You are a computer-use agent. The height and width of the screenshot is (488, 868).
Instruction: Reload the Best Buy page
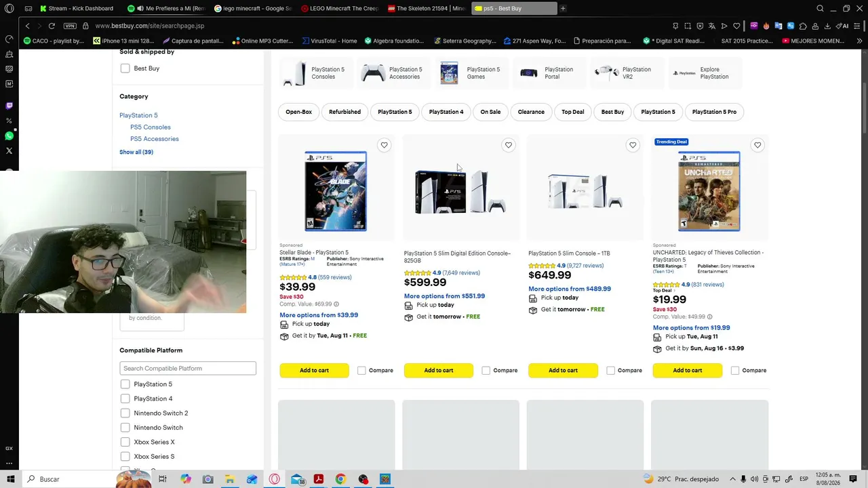(52, 26)
